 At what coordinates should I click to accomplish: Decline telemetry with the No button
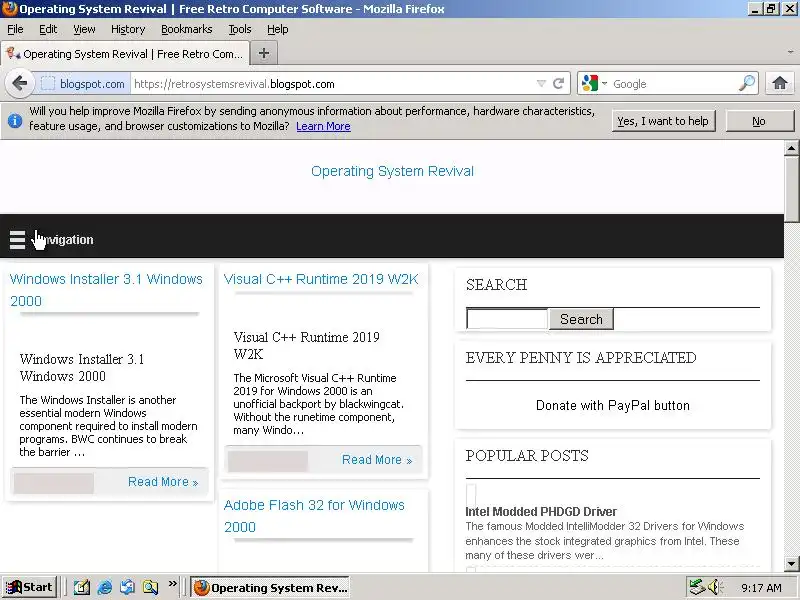(x=759, y=121)
